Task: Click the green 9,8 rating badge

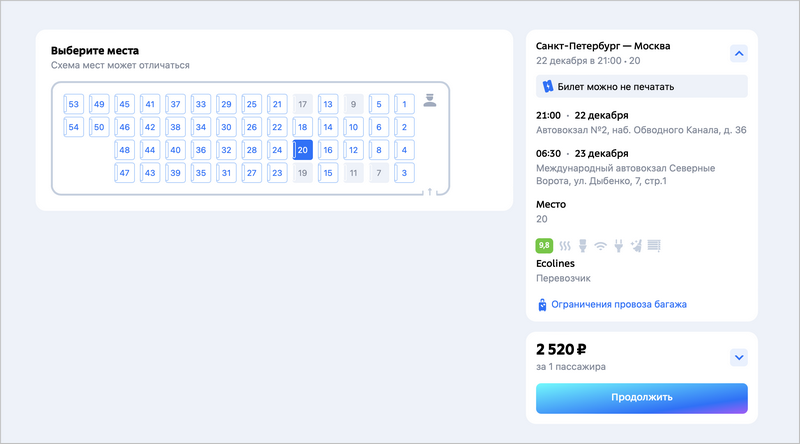Action: (x=544, y=245)
